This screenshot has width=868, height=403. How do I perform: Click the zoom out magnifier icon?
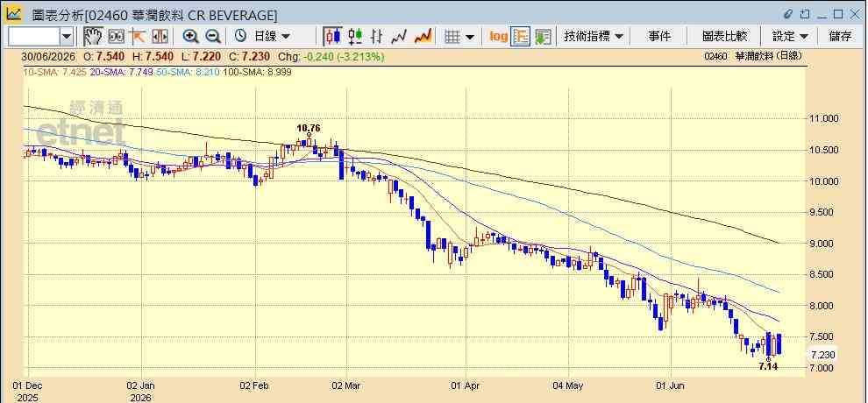coord(213,37)
